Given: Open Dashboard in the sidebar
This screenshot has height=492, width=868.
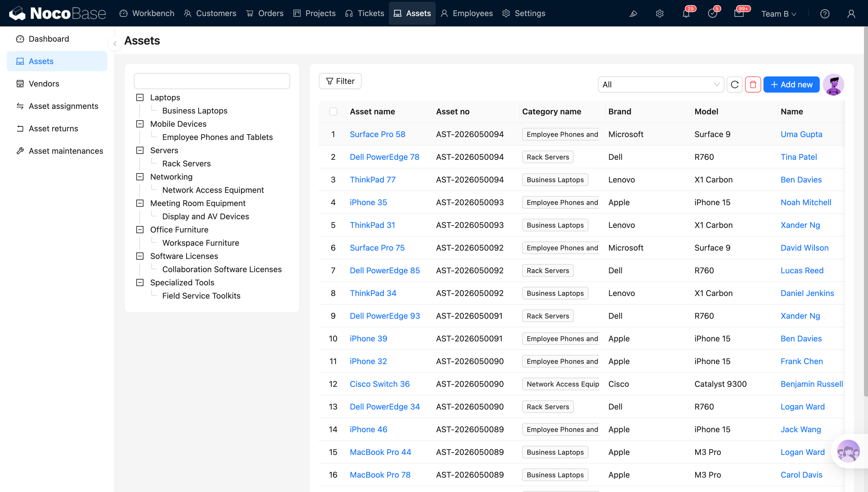Looking at the screenshot, I should pos(57,39).
